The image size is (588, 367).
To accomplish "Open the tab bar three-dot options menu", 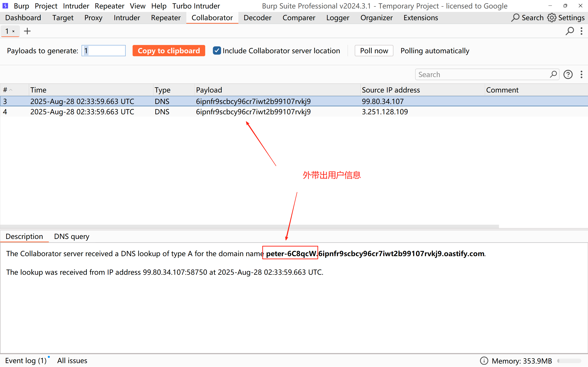I will click(x=581, y=31).
